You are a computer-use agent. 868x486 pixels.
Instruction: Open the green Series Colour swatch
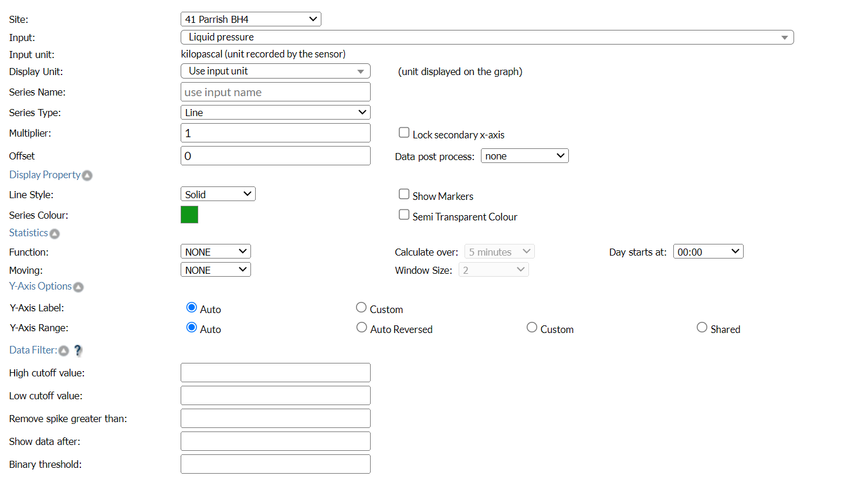coord(189,215)
